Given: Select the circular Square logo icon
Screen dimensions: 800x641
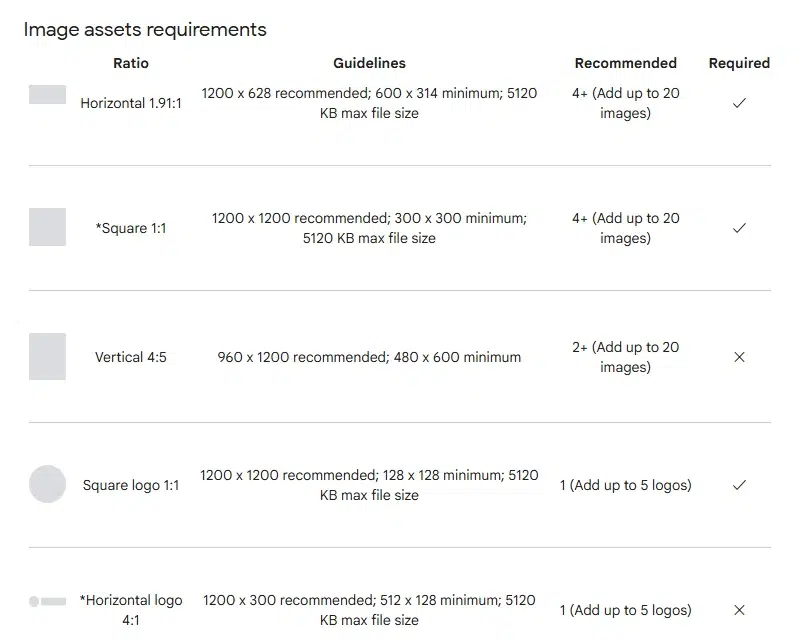Looking at the screenshot, I should pyautogui.click(x=47, y=484).
